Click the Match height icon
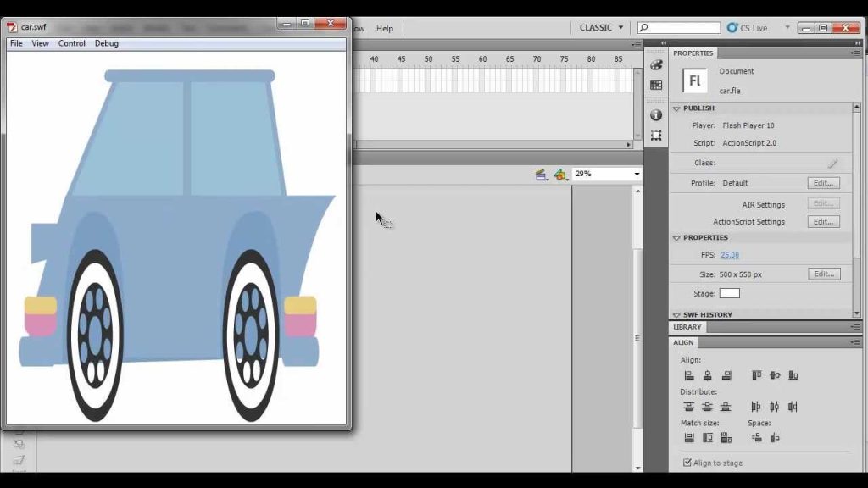 tap(708, 438)
